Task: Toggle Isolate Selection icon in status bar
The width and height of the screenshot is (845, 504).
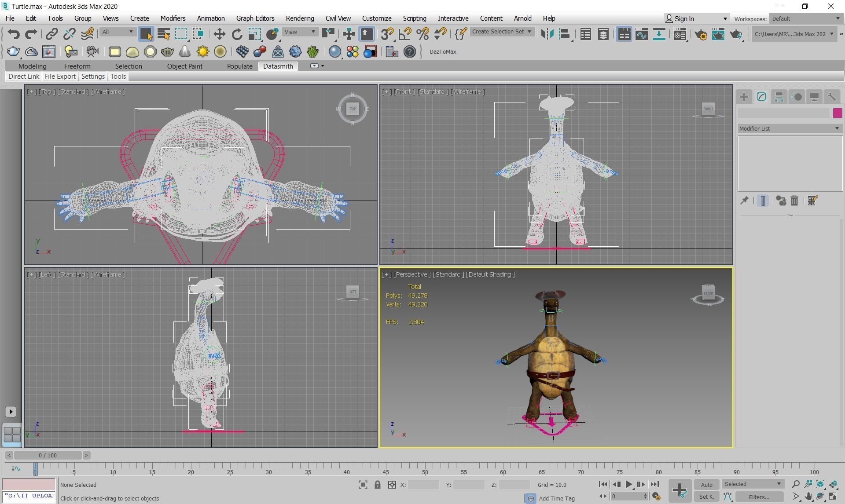Action: coord(363,485)
